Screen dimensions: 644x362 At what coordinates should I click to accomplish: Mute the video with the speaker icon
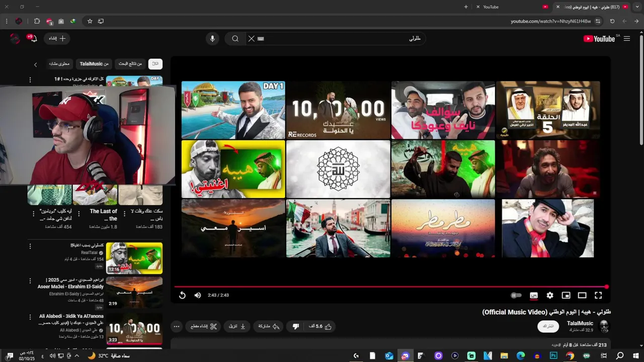[x=198, y=295]
